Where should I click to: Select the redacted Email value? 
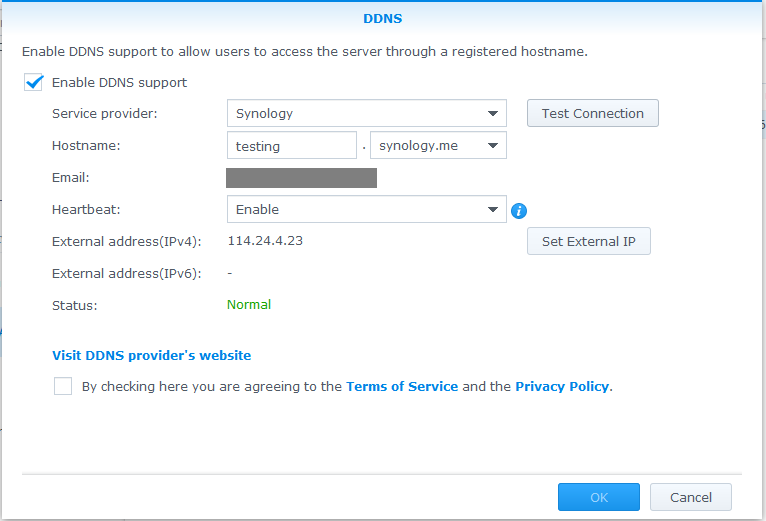click(301, 178)
